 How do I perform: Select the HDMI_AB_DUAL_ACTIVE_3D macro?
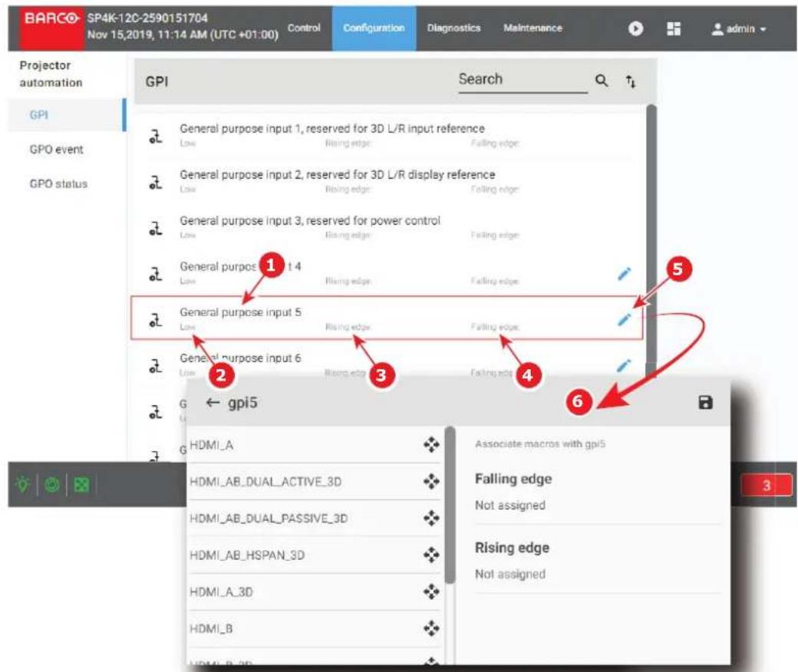pos(265,482)
